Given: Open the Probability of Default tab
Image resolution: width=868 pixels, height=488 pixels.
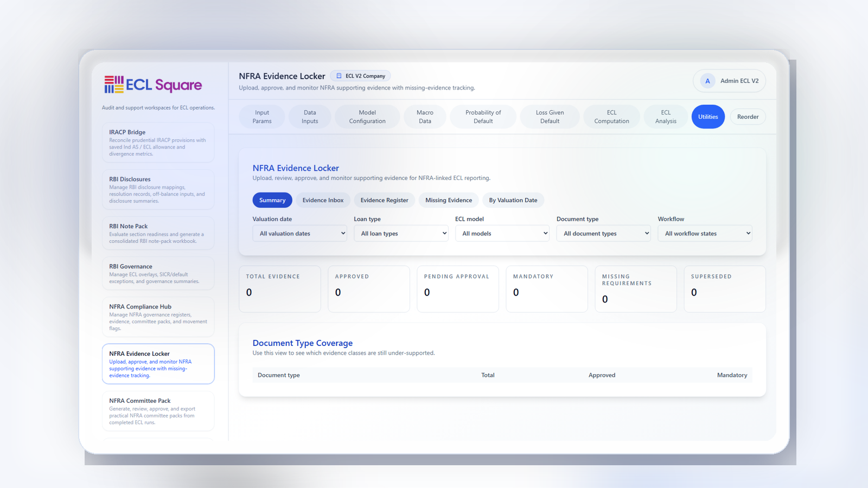Looking at the screenshot, I should pyautogui.click(x=483, y=117).
